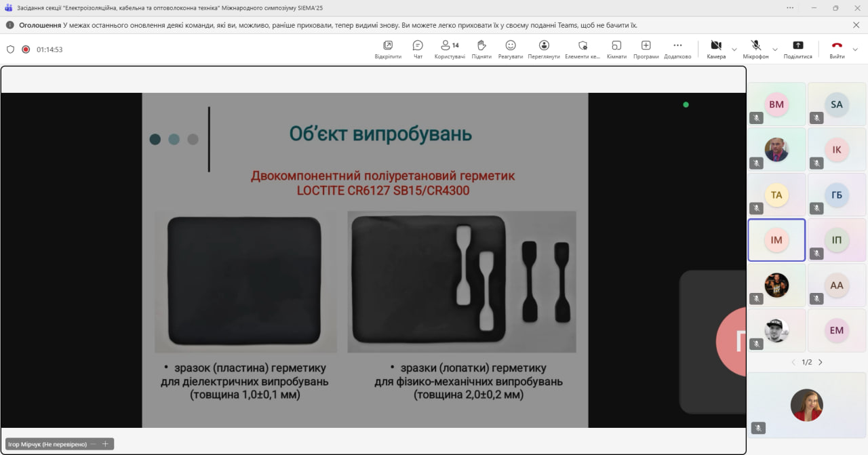
Task: Select the EM participant tile
Action: tap(837, 330)
